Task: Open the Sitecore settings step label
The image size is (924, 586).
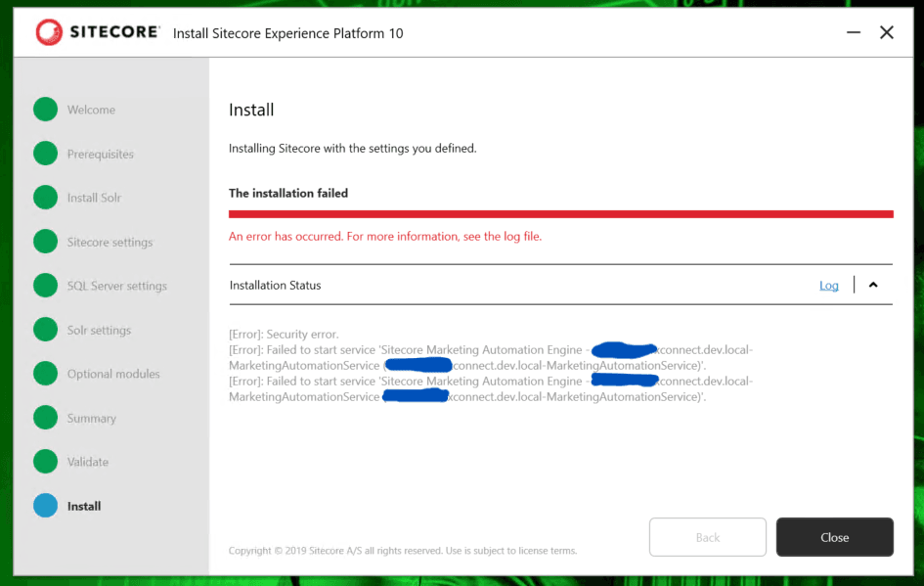Action: (x=110, y=242)
